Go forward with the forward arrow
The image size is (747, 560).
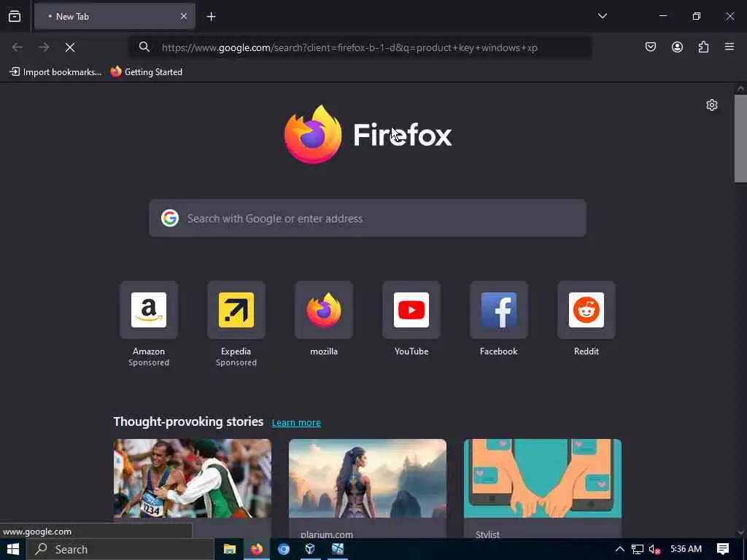click(x=44, y=47)
